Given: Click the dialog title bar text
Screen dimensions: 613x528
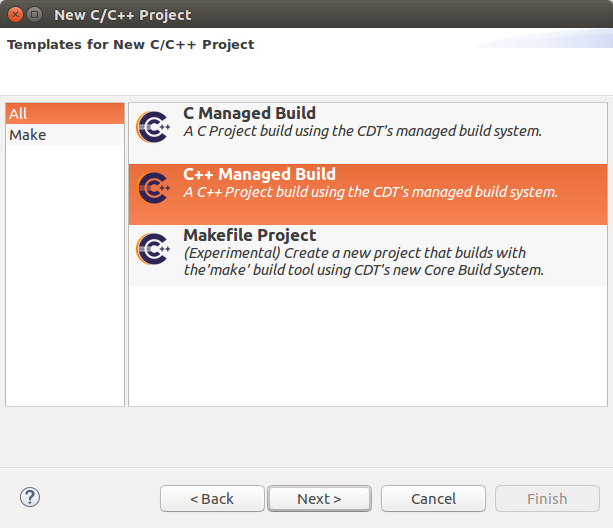Looking at the screenshot, I should (x=122, y=14).
